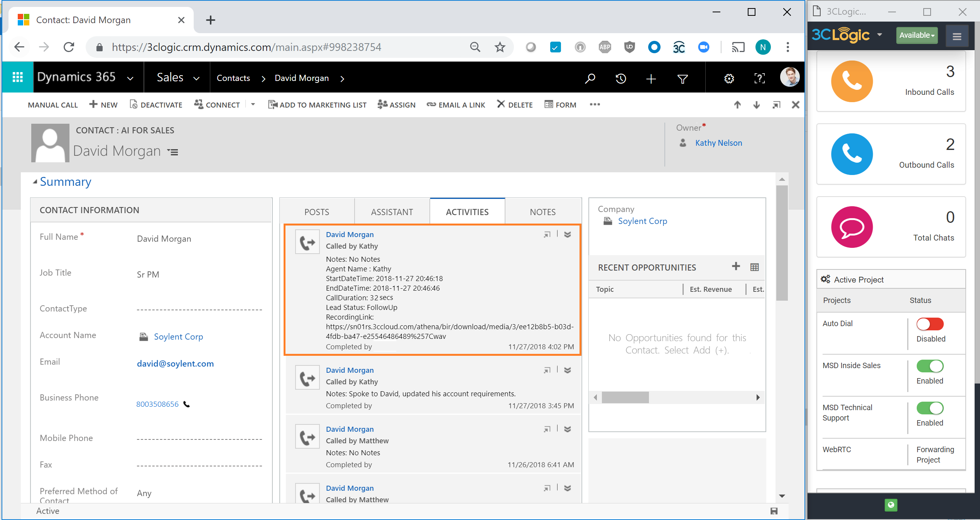Click the green icon at the bottom of the 3CLogic panel
The image size is (980, 520).
[x=891, y=505]
